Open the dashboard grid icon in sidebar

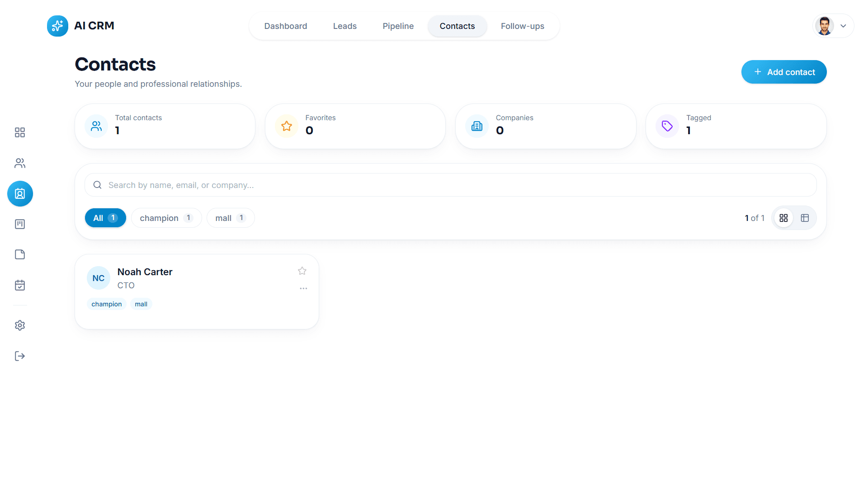[x=20, y=132]
